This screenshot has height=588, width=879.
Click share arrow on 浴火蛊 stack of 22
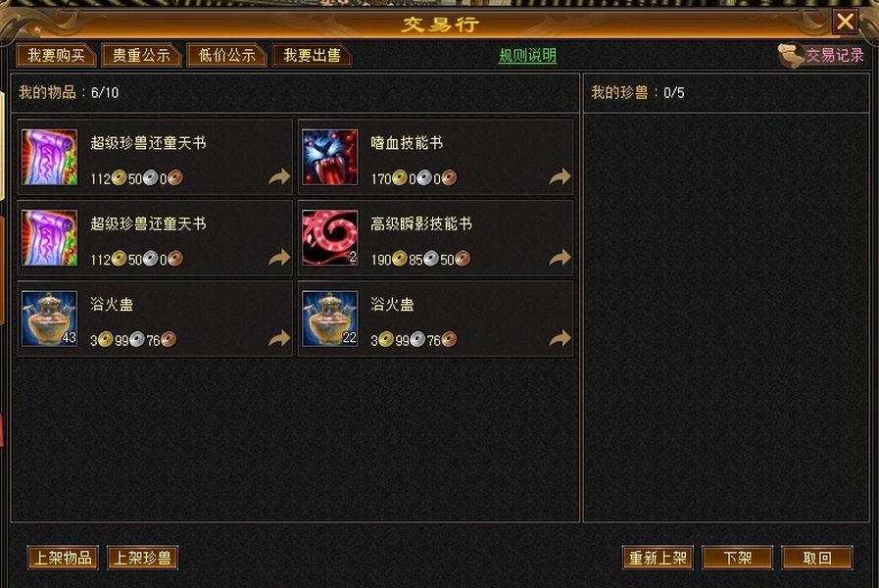(560, 338)
